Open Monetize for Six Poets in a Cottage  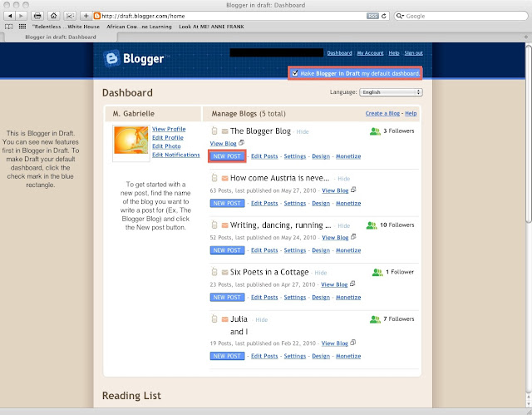(348, 297)
